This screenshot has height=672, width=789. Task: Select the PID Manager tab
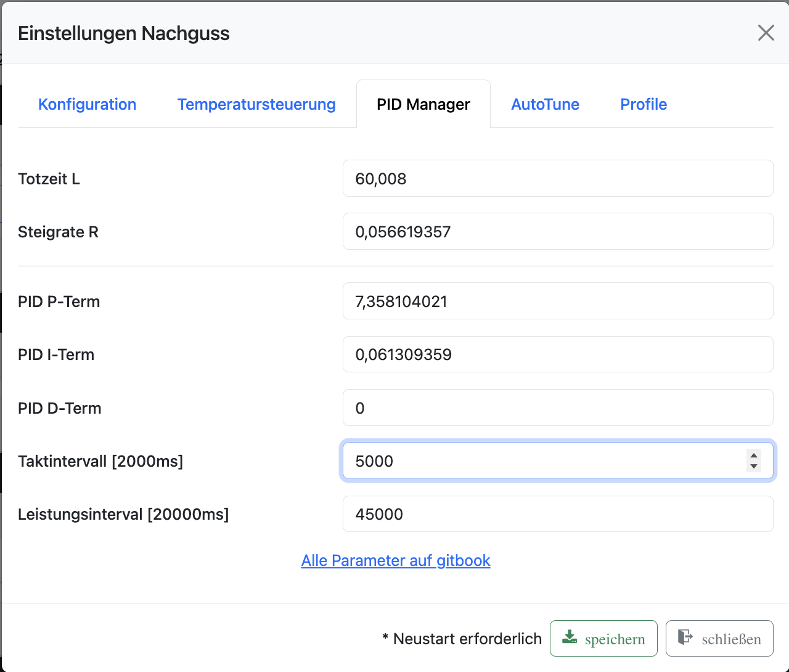click(x=423, y=104)
